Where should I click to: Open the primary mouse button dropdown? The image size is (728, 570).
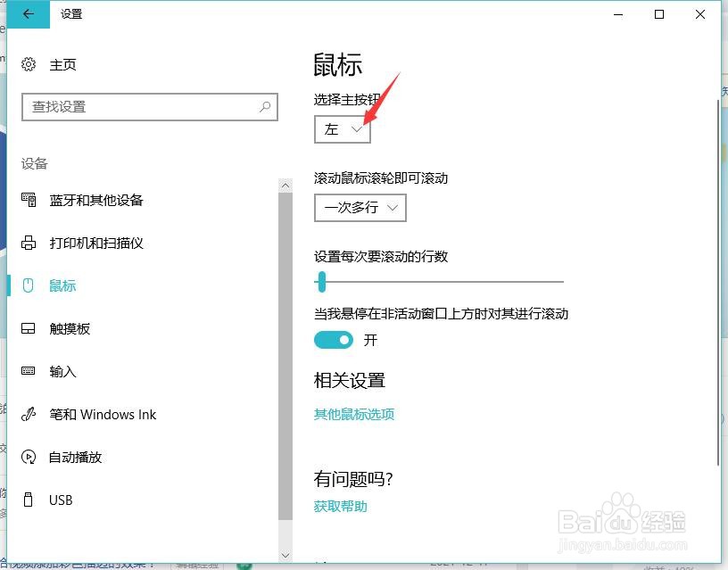coord(342,128)
